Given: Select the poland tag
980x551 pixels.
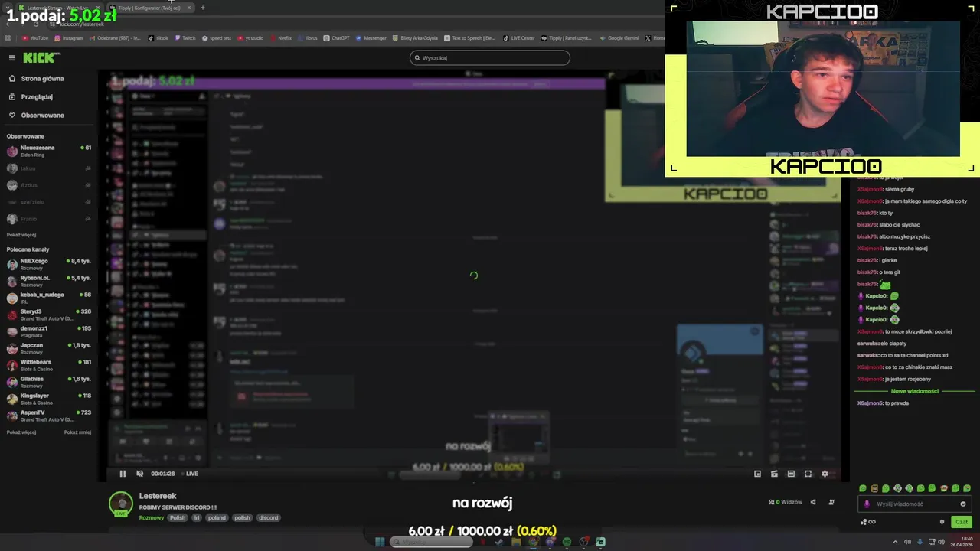Looking at the screenshot, I should (x=217, y=517).
